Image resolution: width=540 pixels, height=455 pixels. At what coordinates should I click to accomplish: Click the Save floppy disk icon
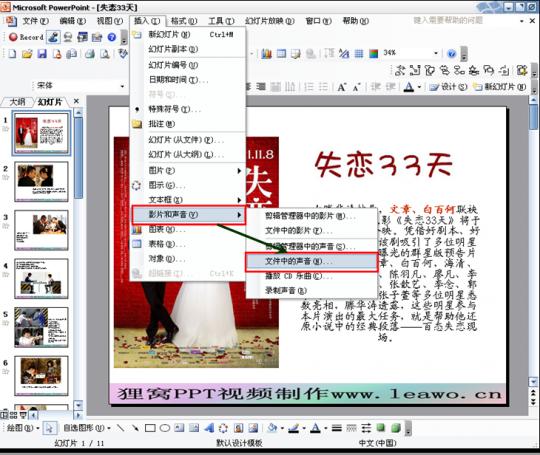[x=42, y=54]
